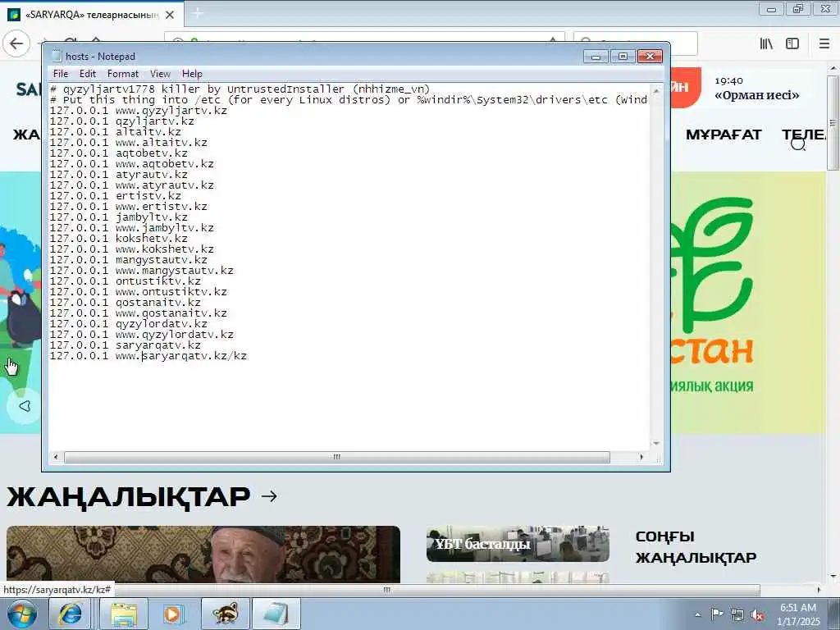Viewport: 840px width, 630px height.
Task: Click the www.qyzylordatv.kz hosts entry
Action: (141, 335)
